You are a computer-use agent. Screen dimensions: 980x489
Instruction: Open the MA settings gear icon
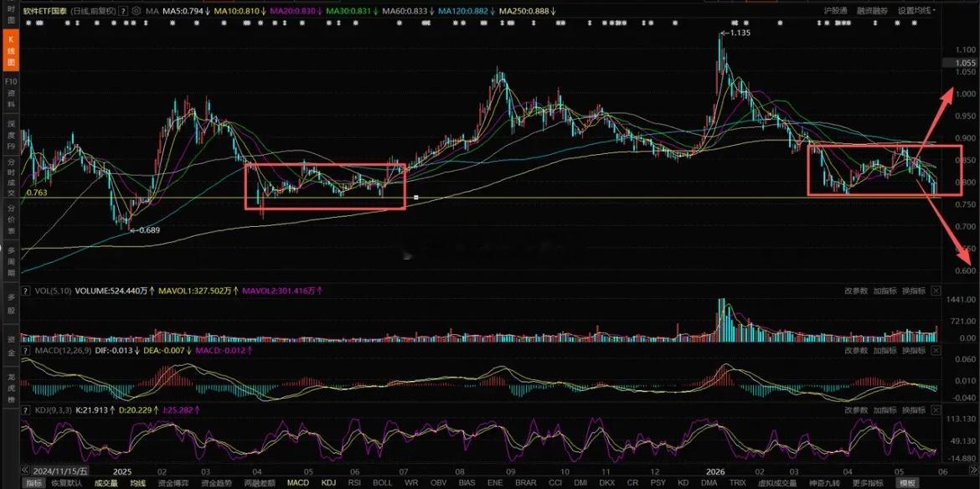point(136,11)
